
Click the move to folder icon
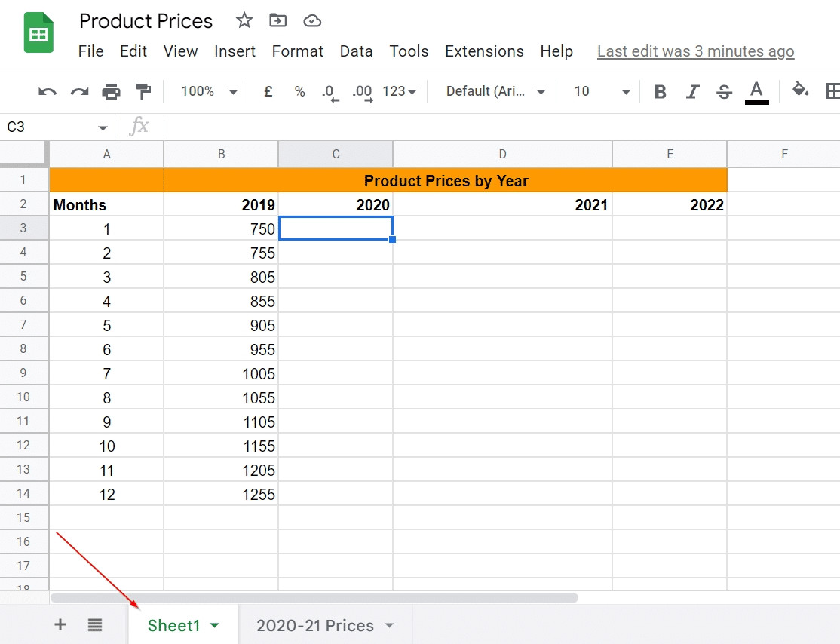pyautogui.click(x=278, y=21)
